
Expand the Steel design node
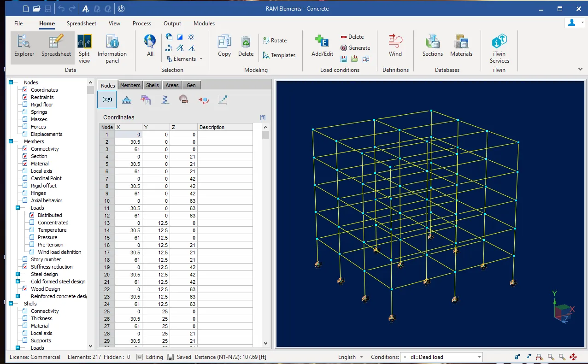[18, 274]
